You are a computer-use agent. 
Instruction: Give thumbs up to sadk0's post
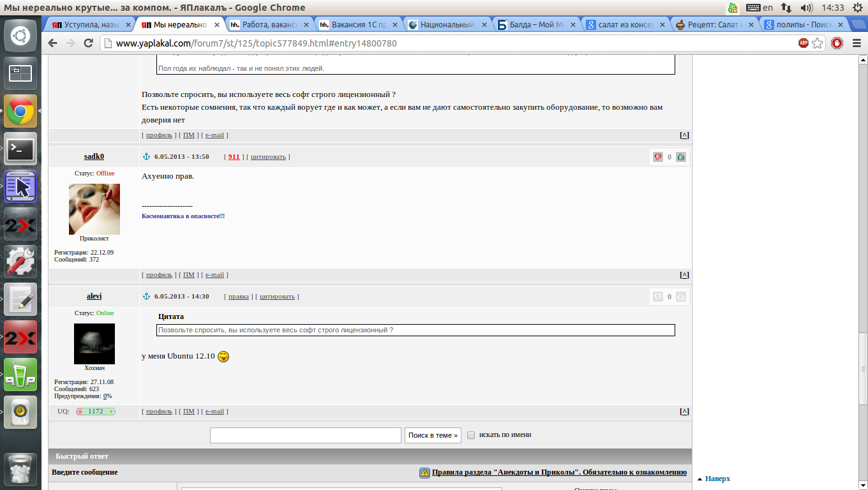681,157
